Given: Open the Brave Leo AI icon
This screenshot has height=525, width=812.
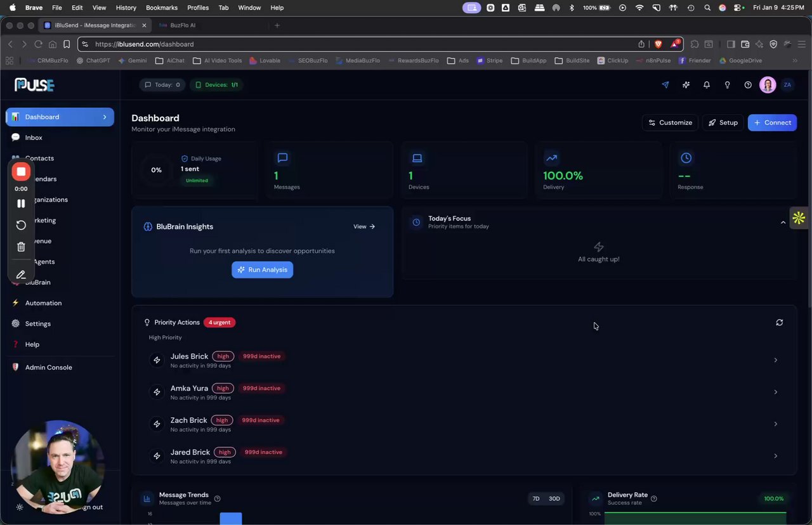Looking at the screenshot, I should point(759,44).
